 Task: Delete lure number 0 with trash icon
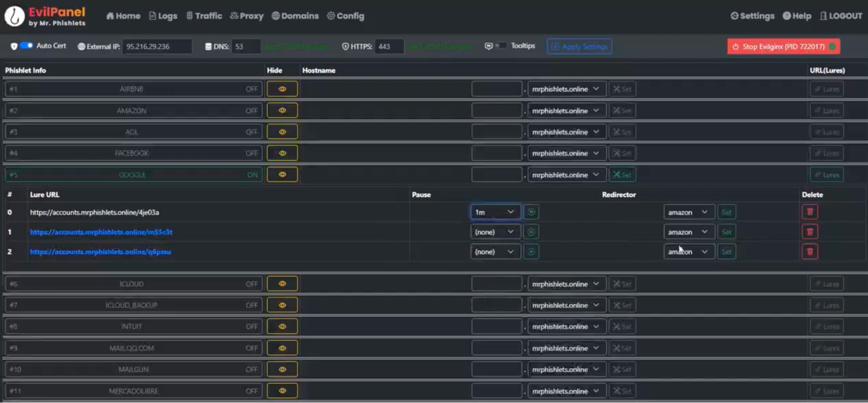coord(809,212)
